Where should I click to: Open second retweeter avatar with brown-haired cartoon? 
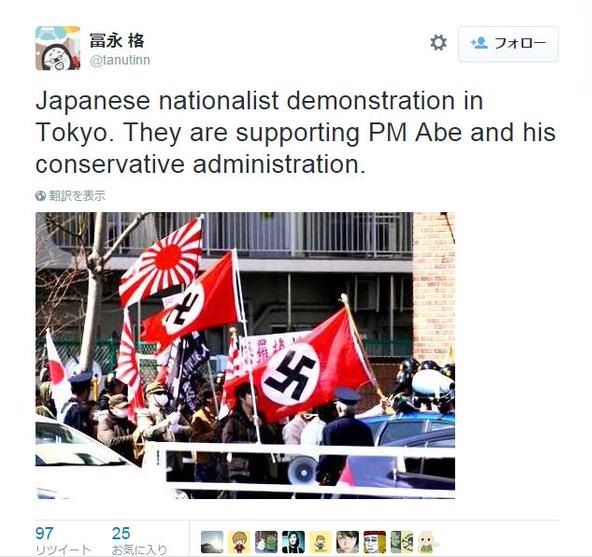click(x=239, y=542)
